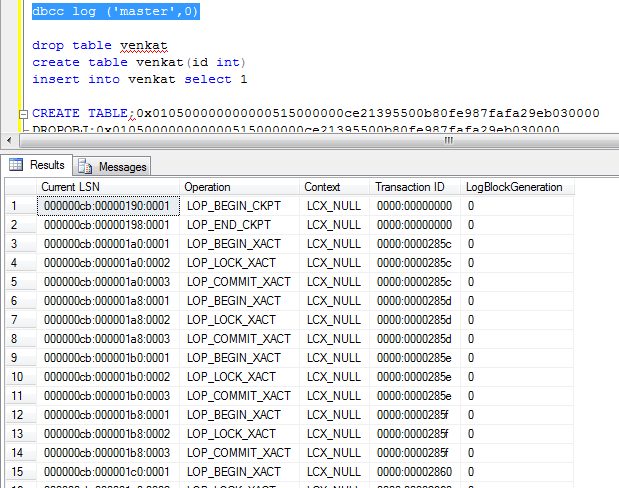Select cell 000000cb:000001a8:0001
This screenshot has height=488, width=619.
[108, 301]
